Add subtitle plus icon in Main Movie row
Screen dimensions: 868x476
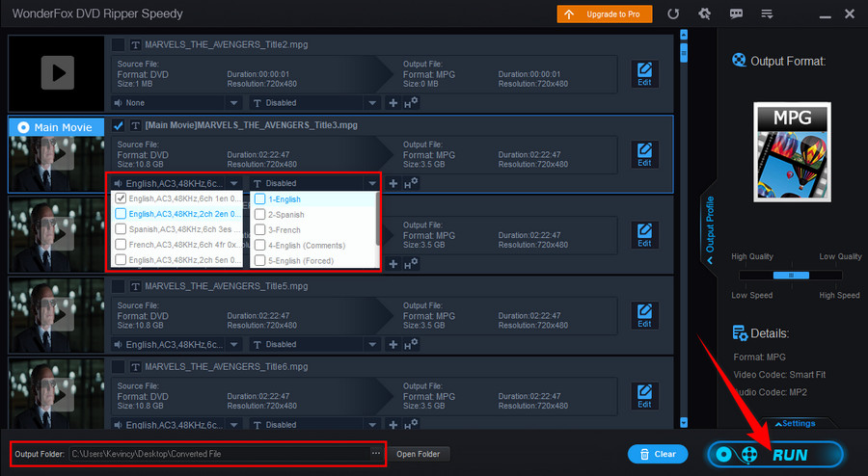[393, 183]
